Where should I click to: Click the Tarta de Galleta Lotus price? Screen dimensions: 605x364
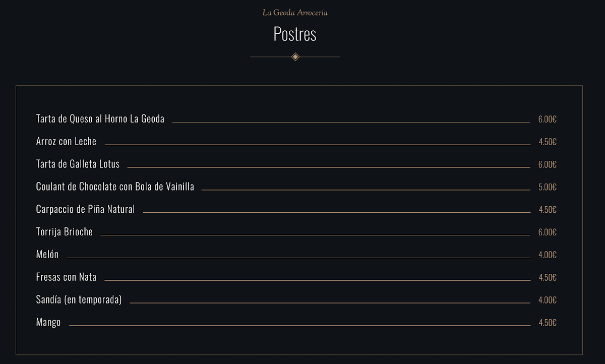[547, 164]
